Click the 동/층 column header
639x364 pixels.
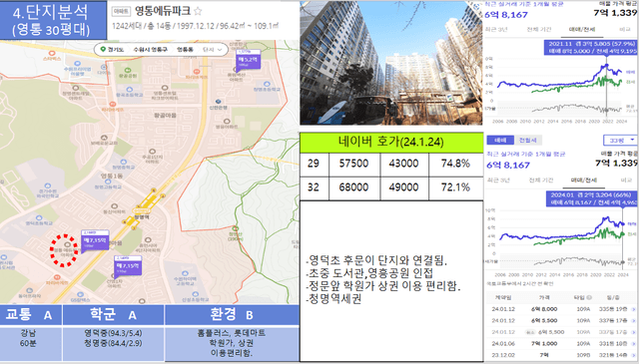click(612, 297)
